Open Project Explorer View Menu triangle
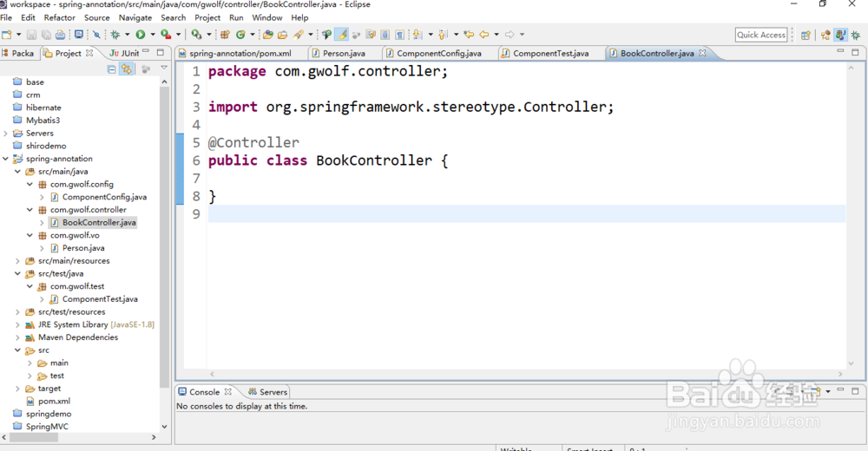Image resolution: width=868 pixels, height=451 pixels. [164, 68]
